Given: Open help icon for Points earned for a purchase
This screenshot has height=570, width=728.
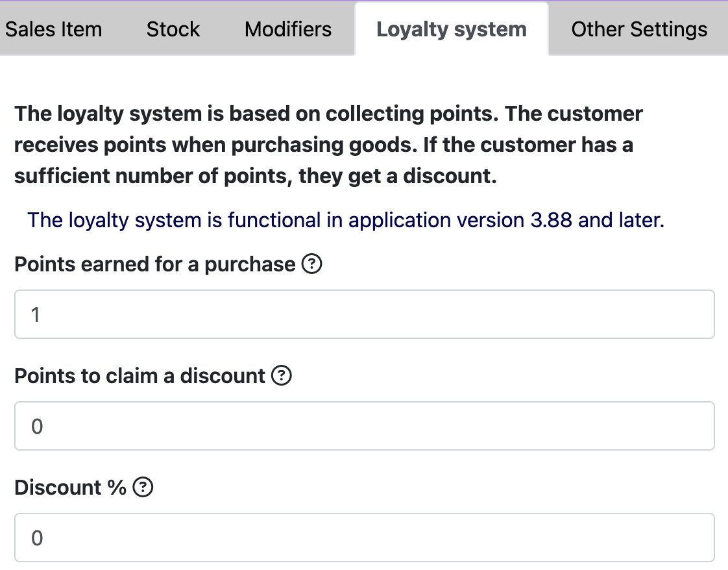Looking at the screenshot, I should pyautogui.click(x=311, y=264).
